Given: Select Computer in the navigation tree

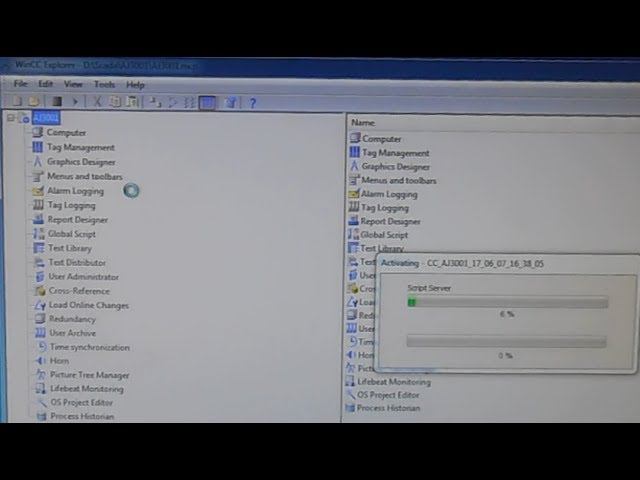Looking at the screenshot, I should click(x=66, y=133).
